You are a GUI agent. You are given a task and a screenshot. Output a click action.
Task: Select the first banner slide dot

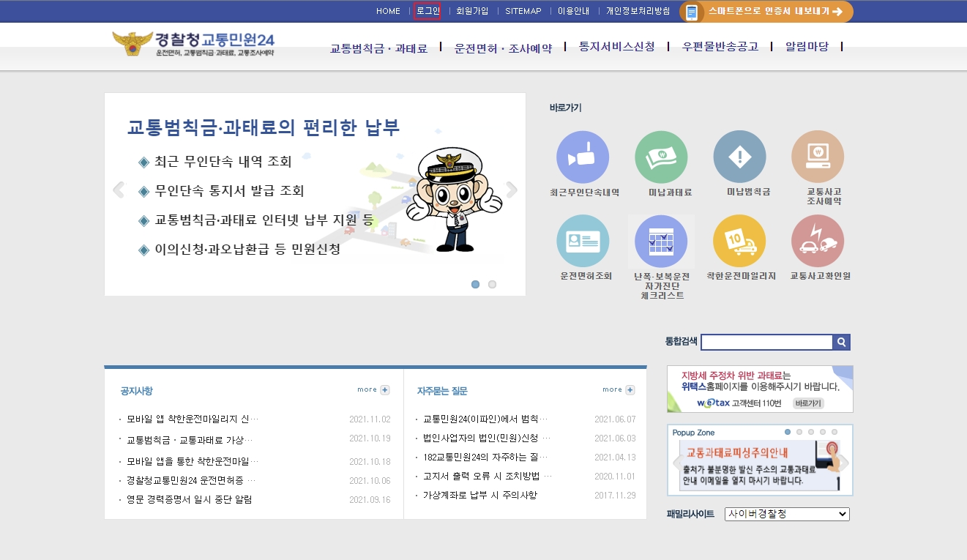(x=476, y=284)
